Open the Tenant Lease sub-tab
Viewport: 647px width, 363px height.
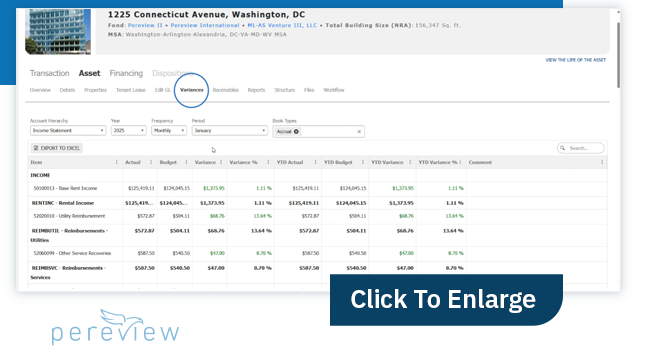pyautogui.click(x=131, y=90)
